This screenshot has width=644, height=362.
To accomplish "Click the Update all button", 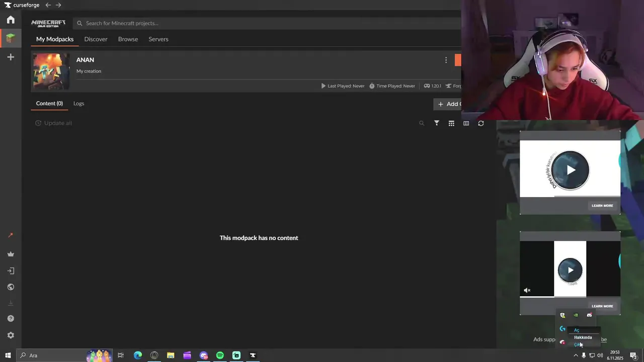I will click(53, 123).
